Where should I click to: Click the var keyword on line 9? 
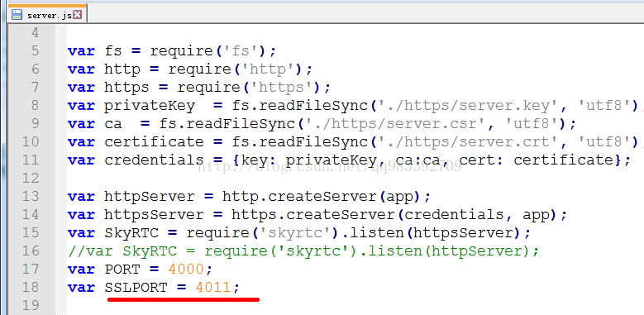[x=81, y=124]
